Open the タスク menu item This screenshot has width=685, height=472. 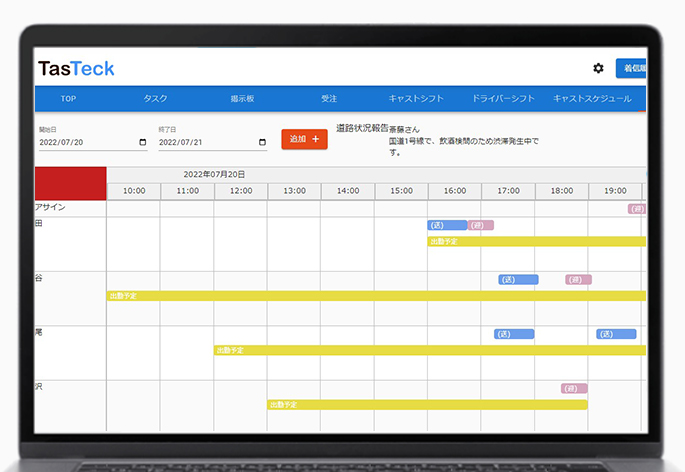(x=156, y=99)
